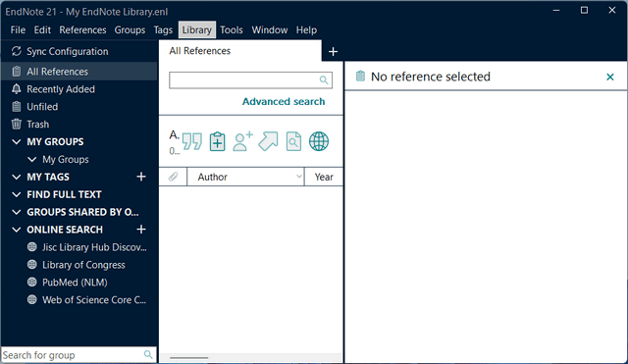Screen dimensions: 628x364
Task: Add a new tag with MY TAGS plus
Action: pos(141,177)
